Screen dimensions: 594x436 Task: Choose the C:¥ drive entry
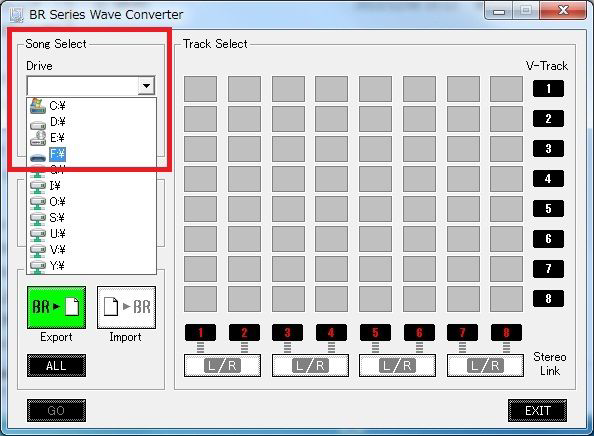pyautogui.click(x=91, y=106)
